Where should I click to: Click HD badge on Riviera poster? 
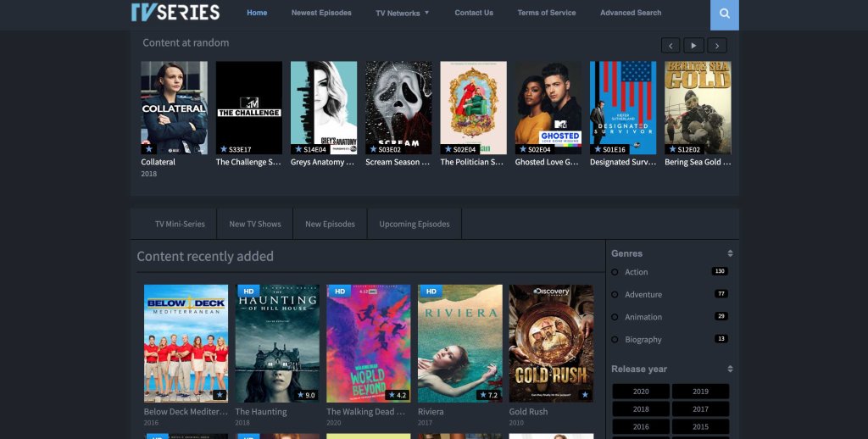[431, 292]
